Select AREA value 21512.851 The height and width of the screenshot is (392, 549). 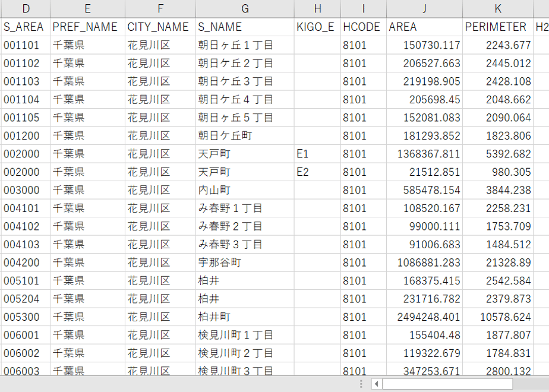click(425, 172)
